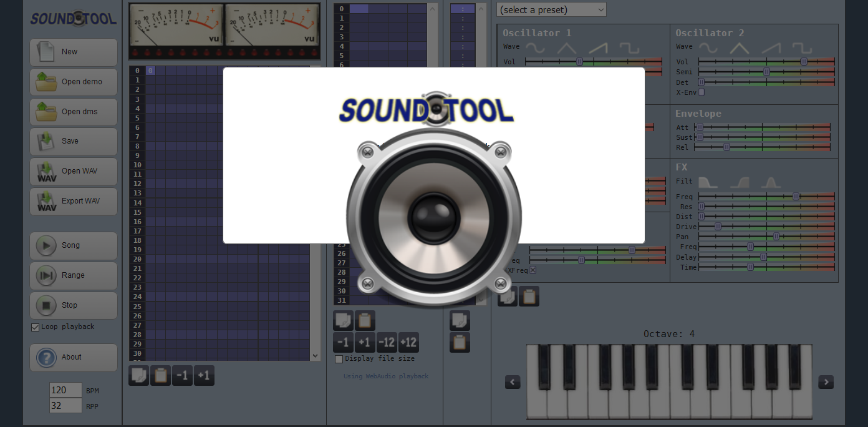Adjust the FX Res slider
Image resolution: width=868 pixels, height=427 pixels.
tap(766, 207)
